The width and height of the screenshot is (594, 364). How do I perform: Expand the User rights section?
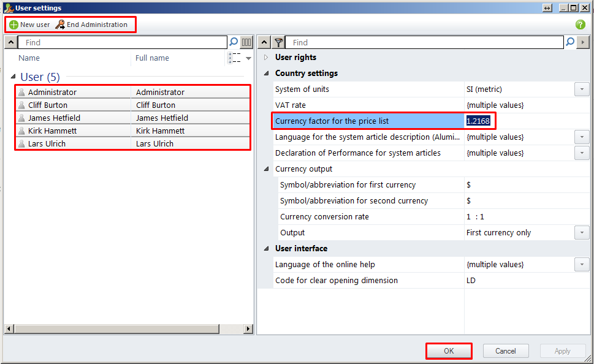pos(266,58)
